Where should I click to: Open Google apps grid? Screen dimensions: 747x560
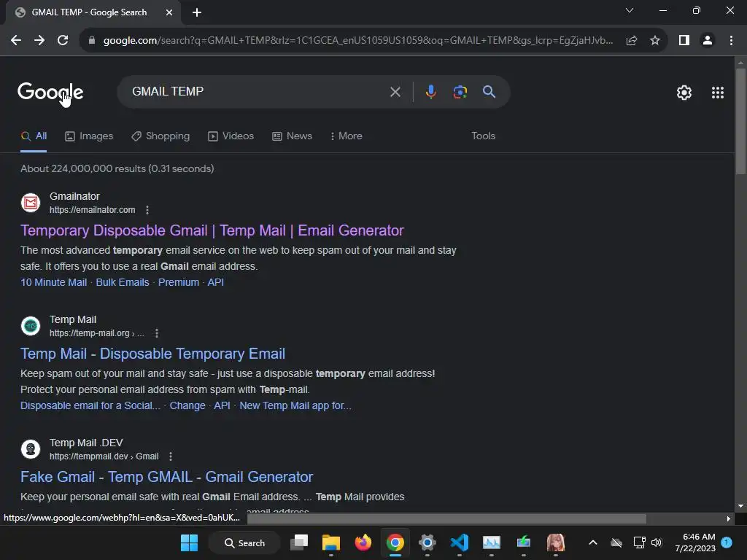click(718, 93)
